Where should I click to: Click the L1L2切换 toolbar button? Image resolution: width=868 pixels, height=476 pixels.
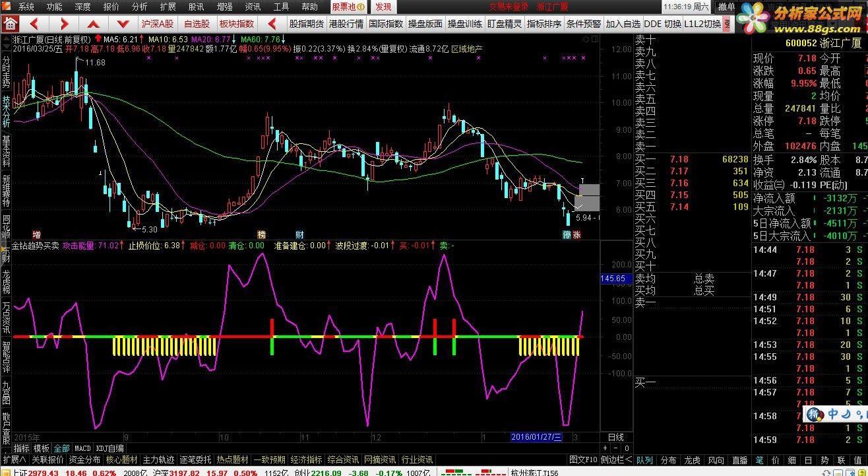pyautogui.click(x=702, y=24)
